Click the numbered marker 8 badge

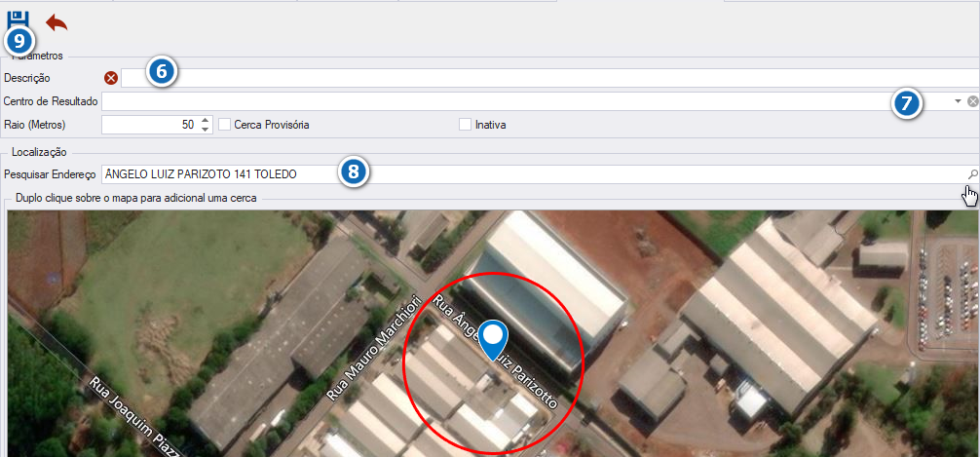click(x=354, y=171)
